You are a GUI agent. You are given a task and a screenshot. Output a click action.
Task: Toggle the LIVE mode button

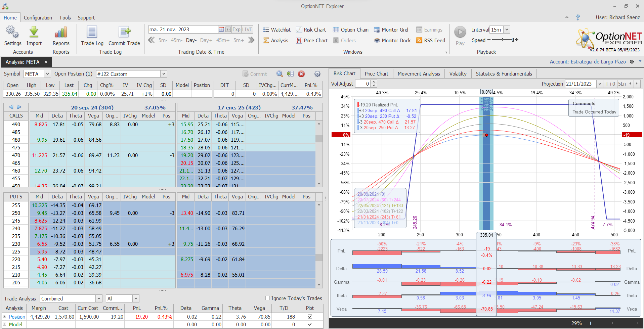(247, 30)
